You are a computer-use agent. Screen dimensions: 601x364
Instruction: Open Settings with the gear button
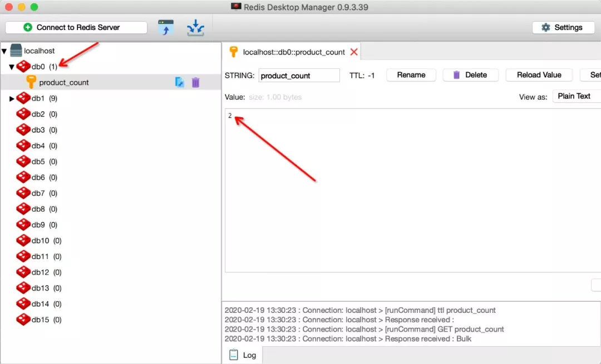tap(563, 27)
